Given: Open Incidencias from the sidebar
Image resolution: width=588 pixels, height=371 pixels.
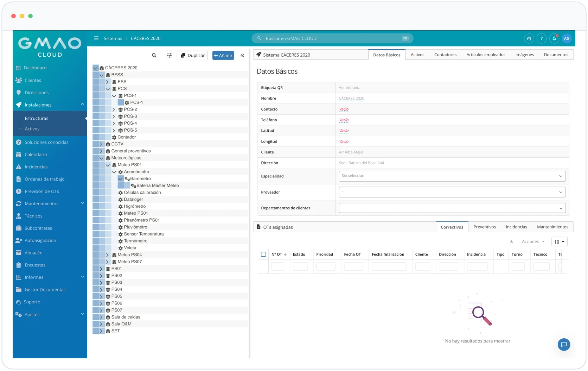Looking at the screenshot, I should 36,167.
